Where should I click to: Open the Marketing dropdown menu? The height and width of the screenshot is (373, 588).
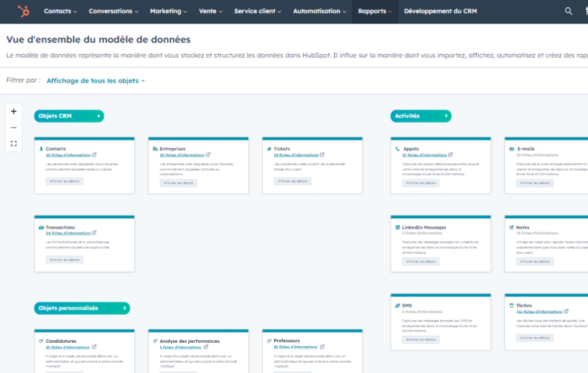(x=168, y=11)
